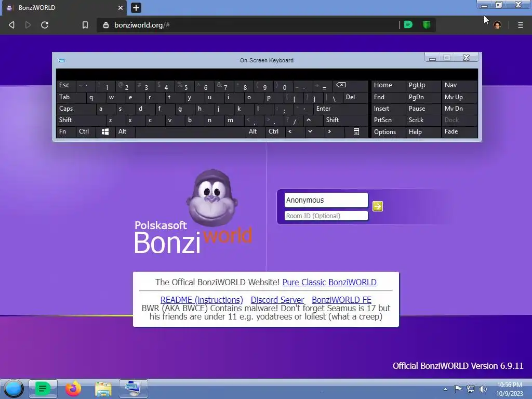Click the browser back arrow

[11, 25]
